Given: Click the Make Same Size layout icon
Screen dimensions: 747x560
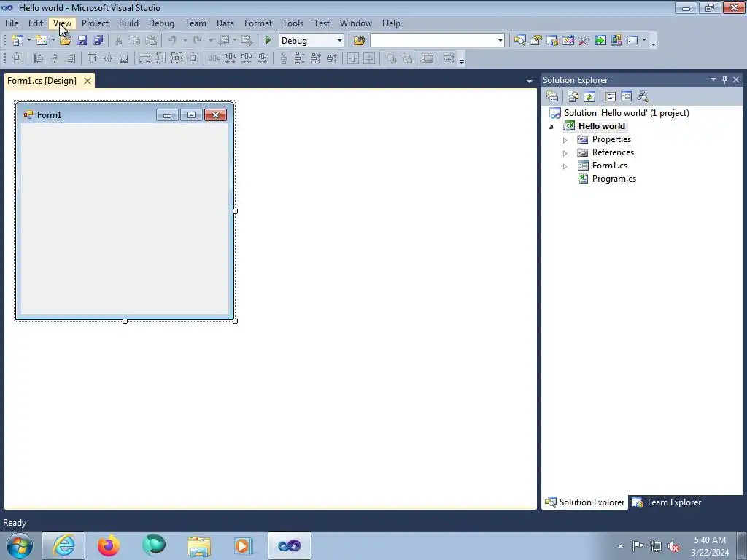Looking at the screenshot, I should coord(177,58).
